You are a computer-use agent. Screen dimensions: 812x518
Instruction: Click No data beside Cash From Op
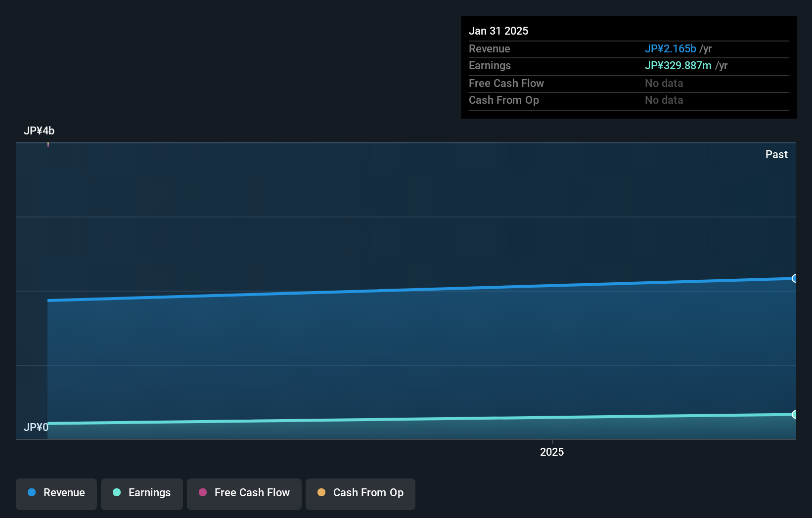664,100
